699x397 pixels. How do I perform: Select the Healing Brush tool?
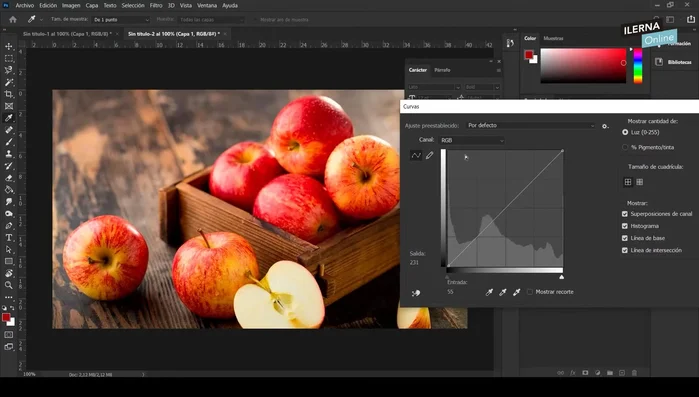click(8, 130)
